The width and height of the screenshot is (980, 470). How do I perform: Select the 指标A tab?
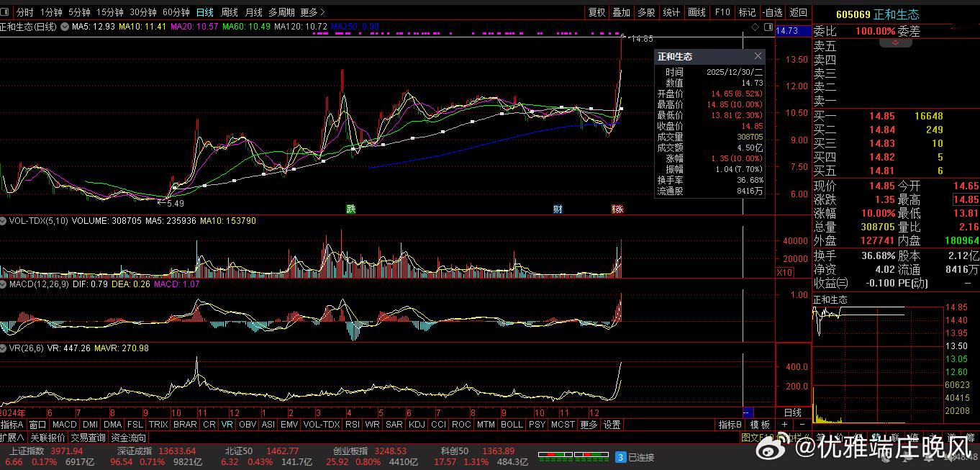coord(12,425)
